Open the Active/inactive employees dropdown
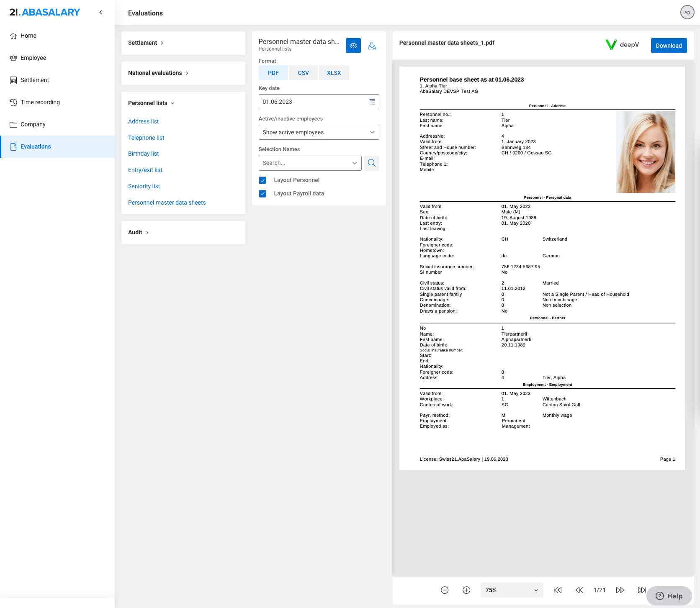The width and height of the screenshot is (700, 608). point(319,132)
